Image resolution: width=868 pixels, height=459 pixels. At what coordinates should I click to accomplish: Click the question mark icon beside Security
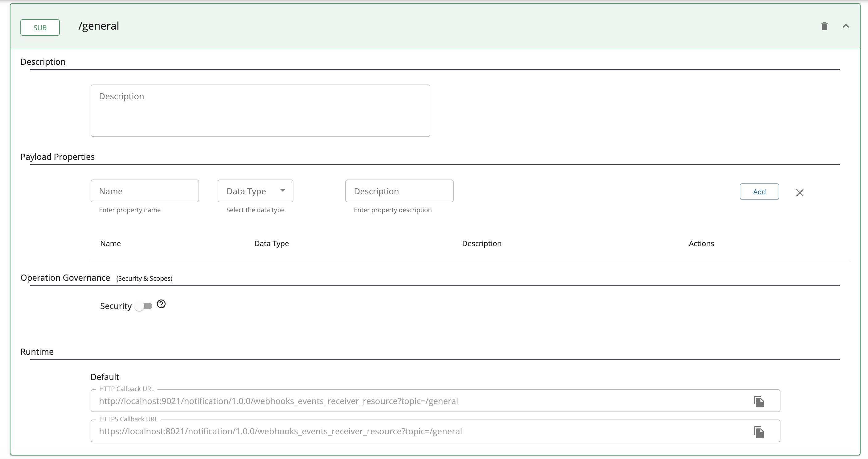161,304
